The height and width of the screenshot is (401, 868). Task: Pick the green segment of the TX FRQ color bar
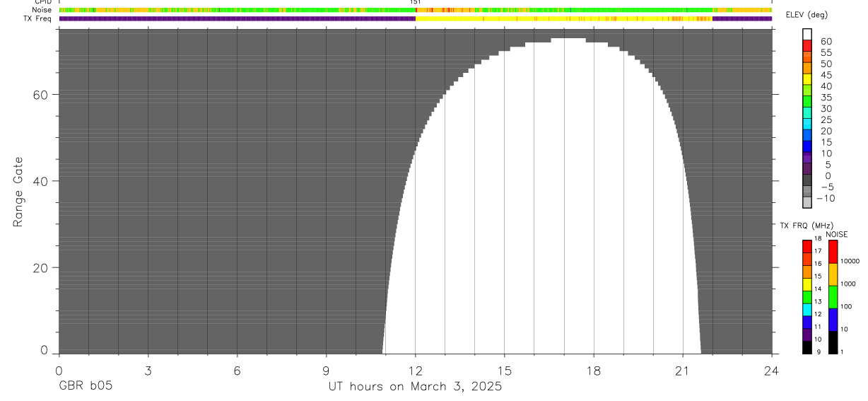(x=807, y=297)
